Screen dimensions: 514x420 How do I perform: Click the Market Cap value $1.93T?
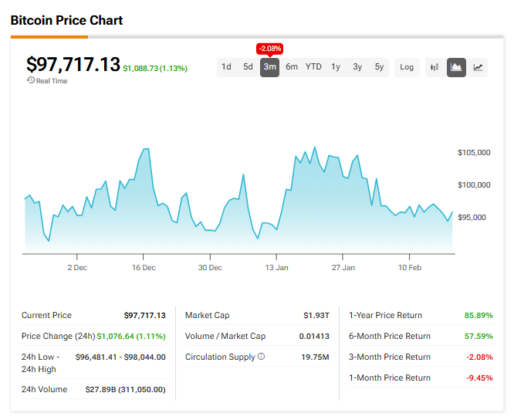point(316,316)
